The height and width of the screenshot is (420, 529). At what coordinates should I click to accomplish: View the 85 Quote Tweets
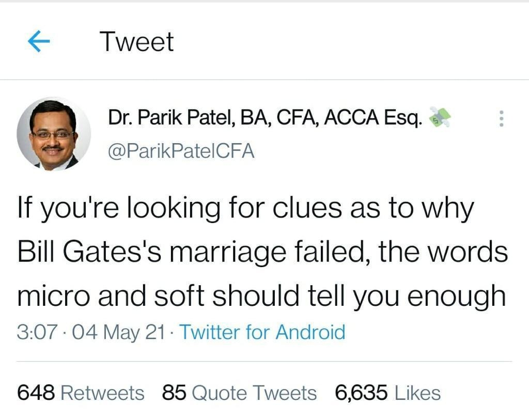pos(239,393)
